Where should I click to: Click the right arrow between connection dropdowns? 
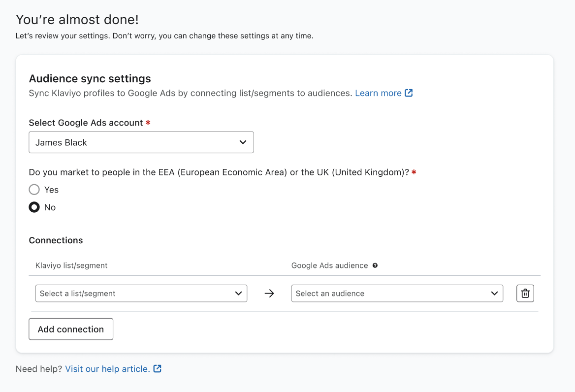(269, 294)
